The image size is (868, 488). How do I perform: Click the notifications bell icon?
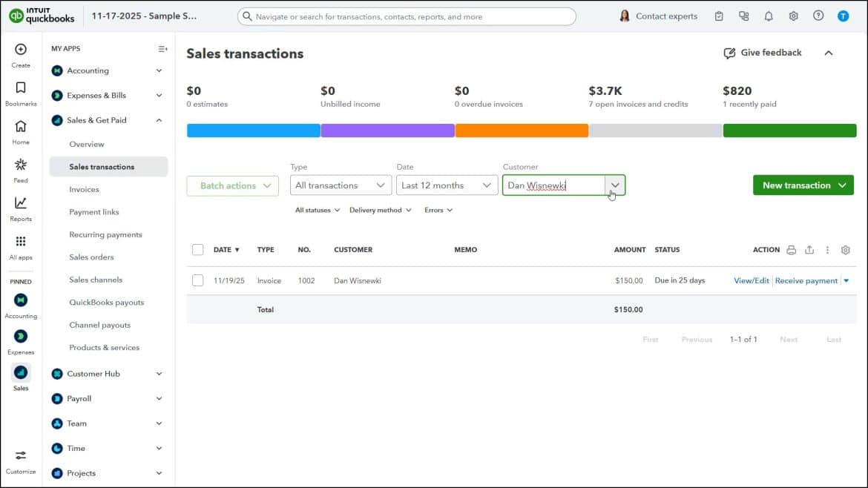click(x=769, y=16)
